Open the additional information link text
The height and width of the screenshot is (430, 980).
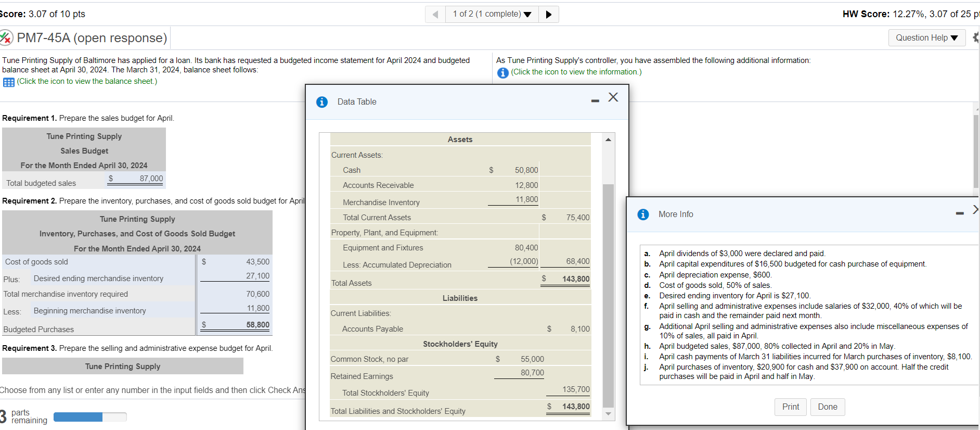pos(576,72)
